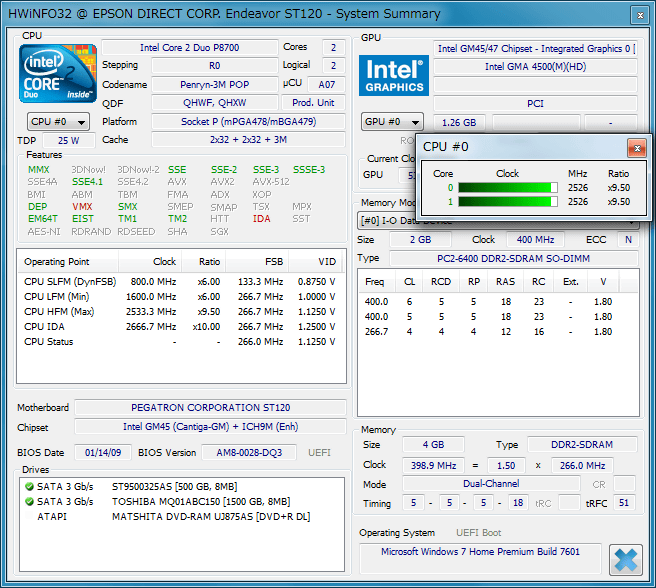Image resolution: width=656 pixels, height=588 pixels.
Task: Open the GPU #0 selector dropdown
Action: point(392,122)
